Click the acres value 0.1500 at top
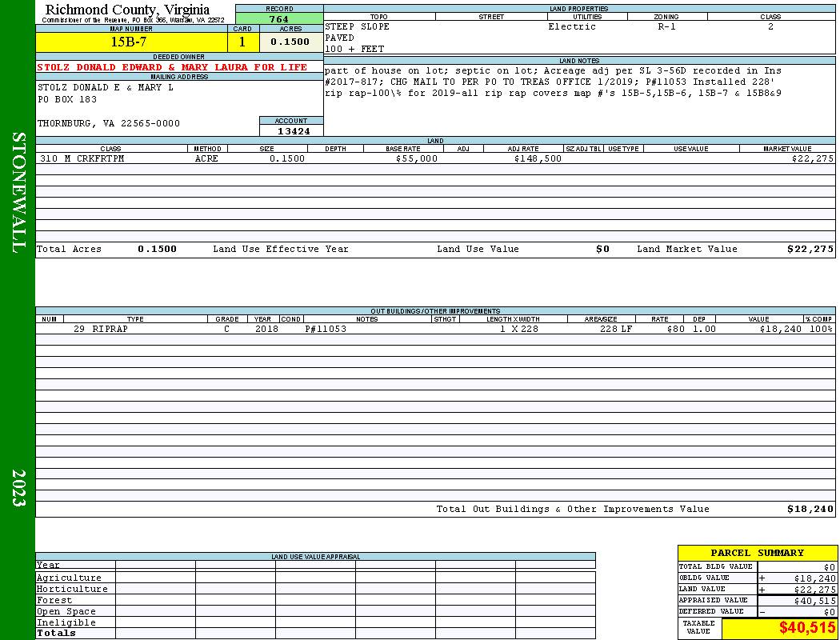Image resolution: width=840 pixels, height=640 pixels. [290, 42]
